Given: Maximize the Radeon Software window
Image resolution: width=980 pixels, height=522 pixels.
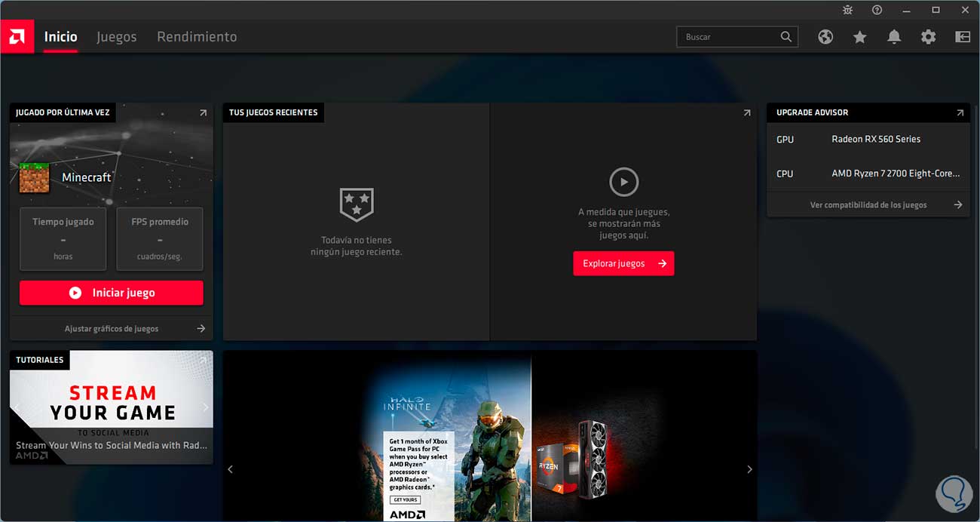Looking at the screenshot, I should click(936, 10).
